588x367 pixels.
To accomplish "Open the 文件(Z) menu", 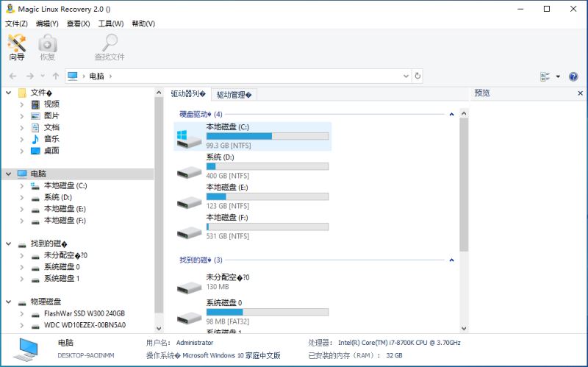I will pos(16,24).
